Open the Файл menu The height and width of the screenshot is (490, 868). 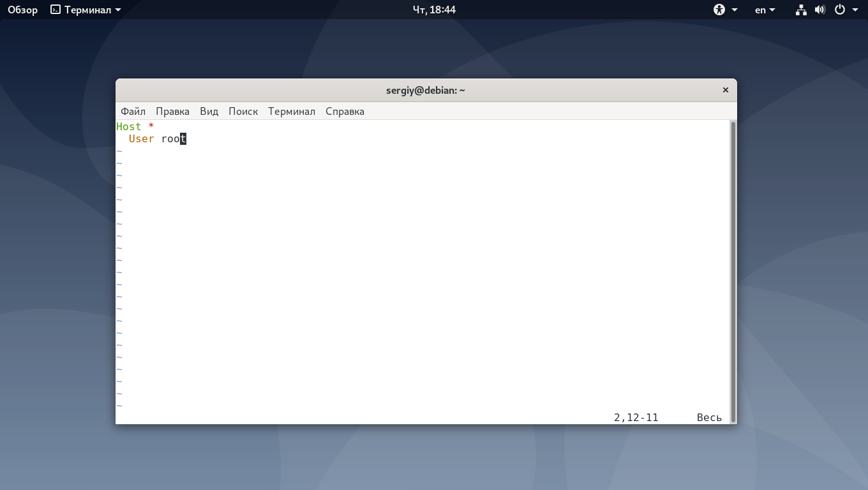133,111
